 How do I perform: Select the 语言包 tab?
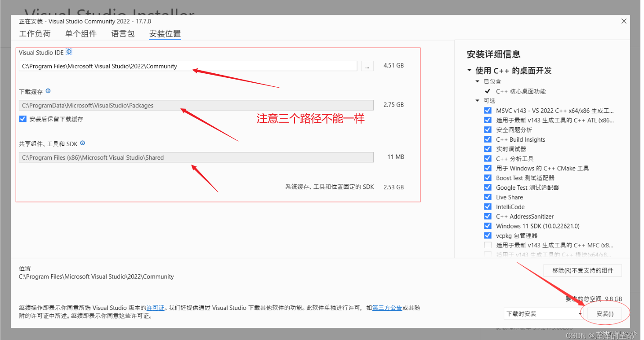pos(123,34)
